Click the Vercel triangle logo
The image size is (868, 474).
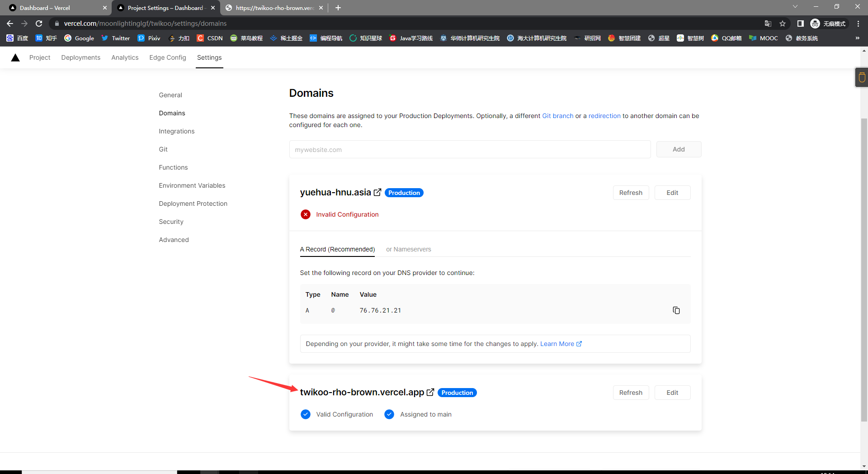point(15,57)
